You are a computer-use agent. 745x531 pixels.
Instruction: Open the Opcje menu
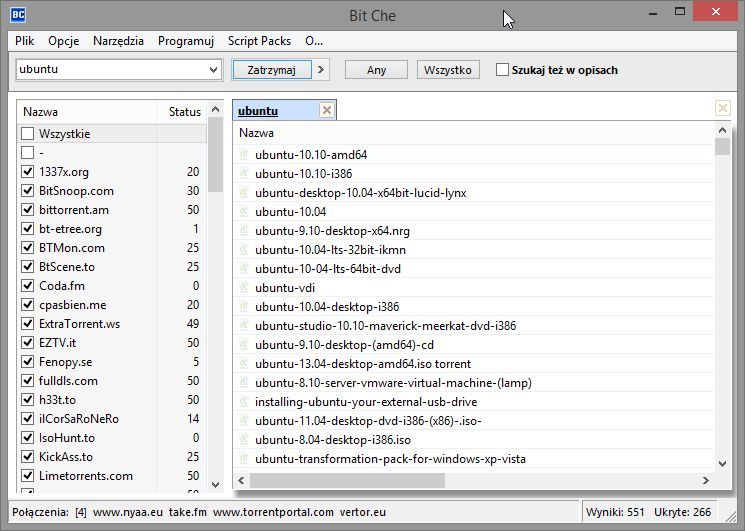(x=64, y=41)
